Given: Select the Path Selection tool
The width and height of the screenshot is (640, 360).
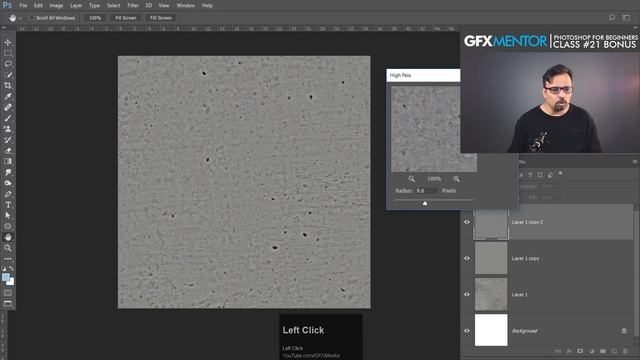Looking at the screenshot, I should click(8, 216).
